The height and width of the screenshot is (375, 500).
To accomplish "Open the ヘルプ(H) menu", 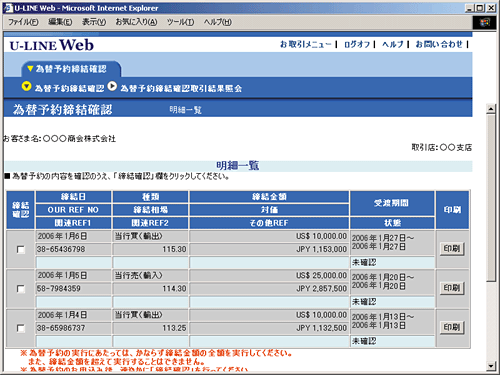I will 218,22.
